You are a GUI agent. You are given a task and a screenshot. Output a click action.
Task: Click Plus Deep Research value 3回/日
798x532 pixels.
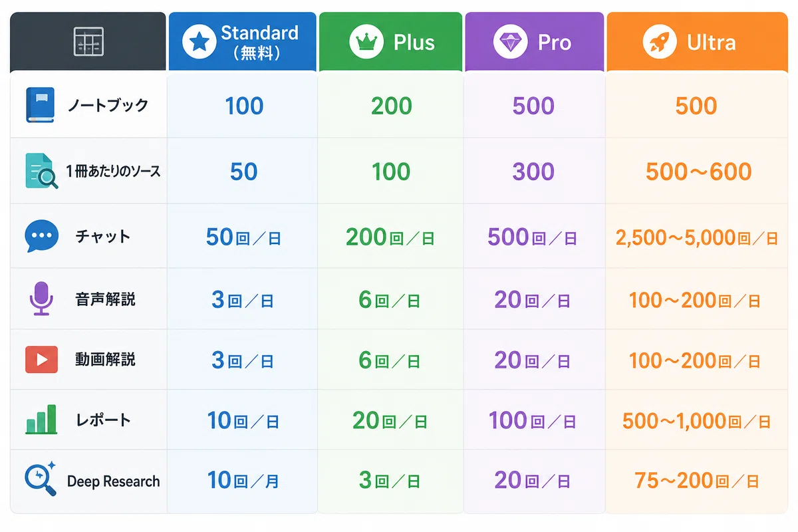pos(390,480)
